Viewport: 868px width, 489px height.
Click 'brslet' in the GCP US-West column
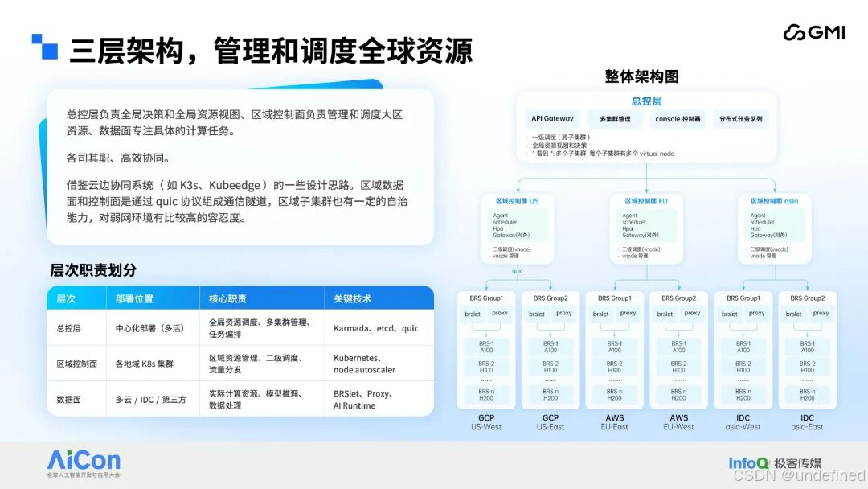(473, 314)
